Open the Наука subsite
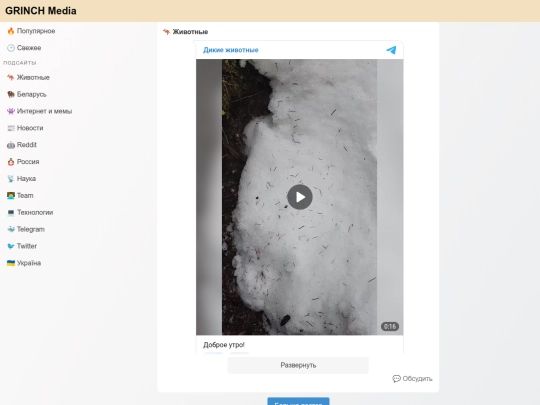This screenshot has height=405, width=540. 26,179
